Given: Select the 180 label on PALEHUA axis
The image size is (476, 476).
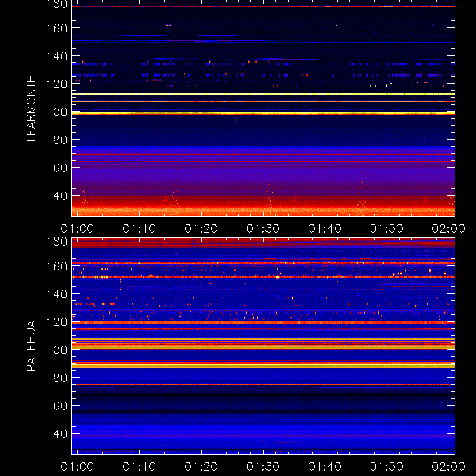Looking at the screenshot, I should point(57,242).
